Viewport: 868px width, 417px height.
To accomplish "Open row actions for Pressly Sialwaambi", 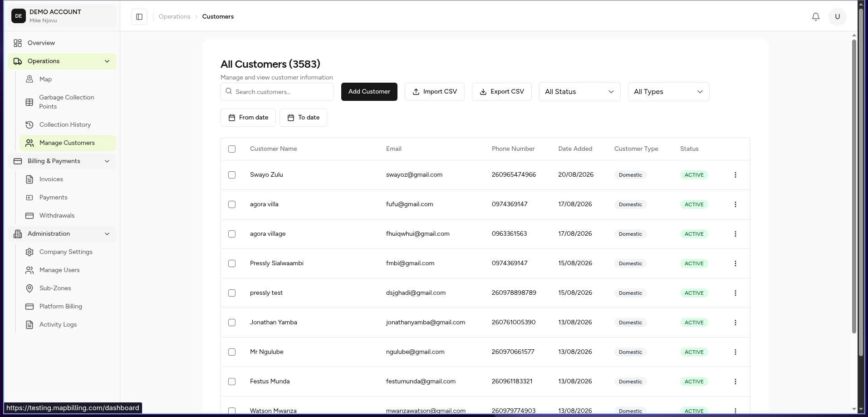I will pyautogui.click(x=736, y=263).
